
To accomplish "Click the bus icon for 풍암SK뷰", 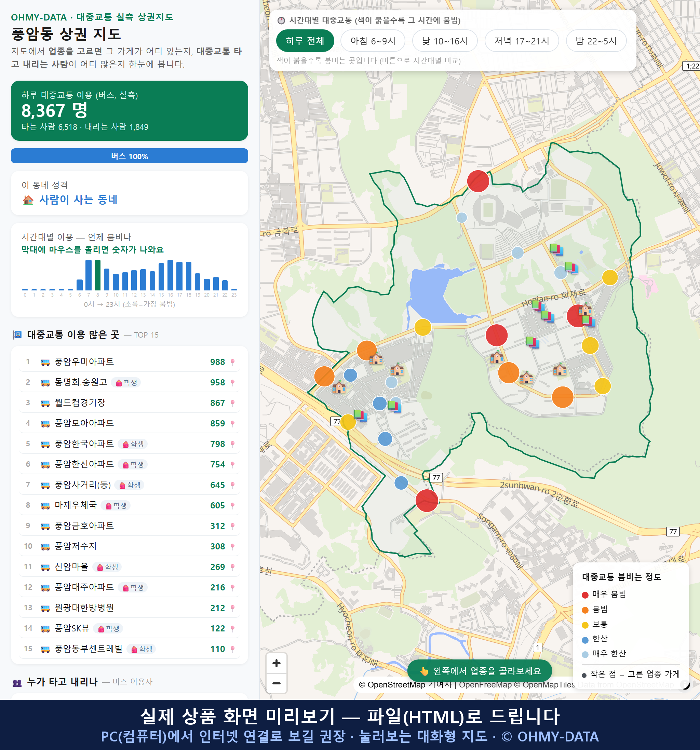I will pyautogui.click(x=45, y=628).
